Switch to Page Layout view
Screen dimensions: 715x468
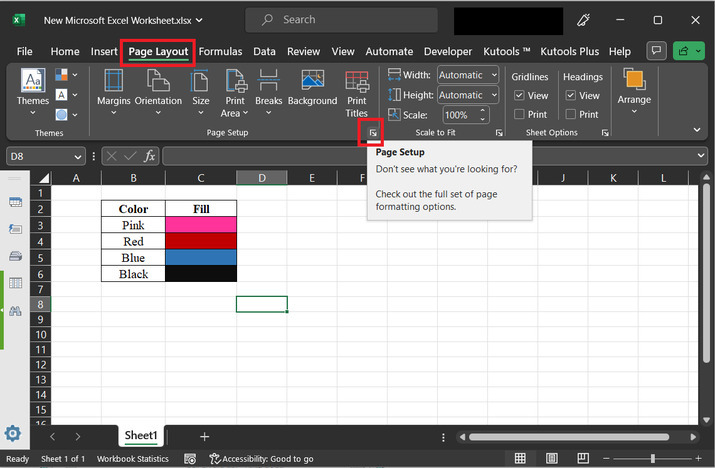(x=552, y=458)
